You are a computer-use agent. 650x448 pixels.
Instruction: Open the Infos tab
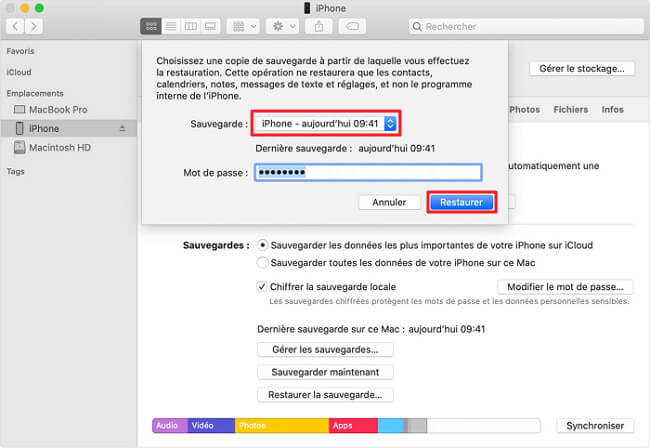613,109
